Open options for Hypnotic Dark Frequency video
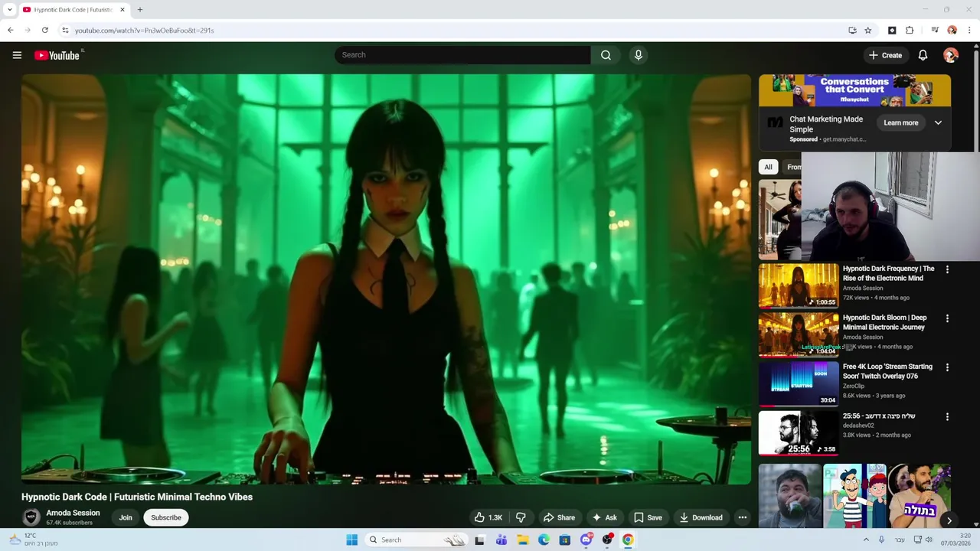980x551 pixels. [947, 269]
